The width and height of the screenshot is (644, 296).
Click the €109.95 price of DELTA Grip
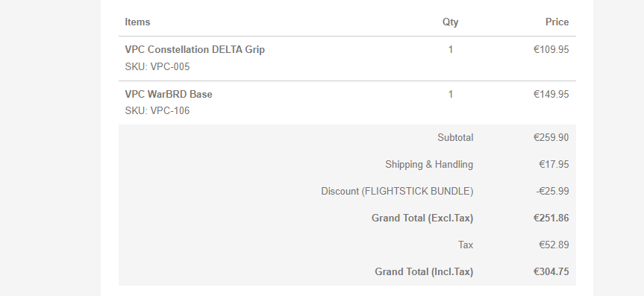point(551,50)
